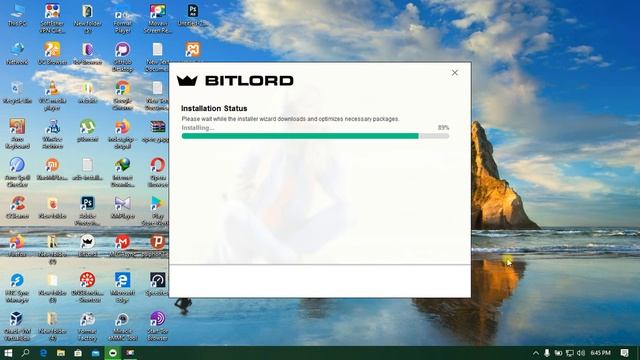The width and height of the screenshot is (640, 360).
Task: Open MEGAsync desktop shortcut
Action: pos(122,246)
